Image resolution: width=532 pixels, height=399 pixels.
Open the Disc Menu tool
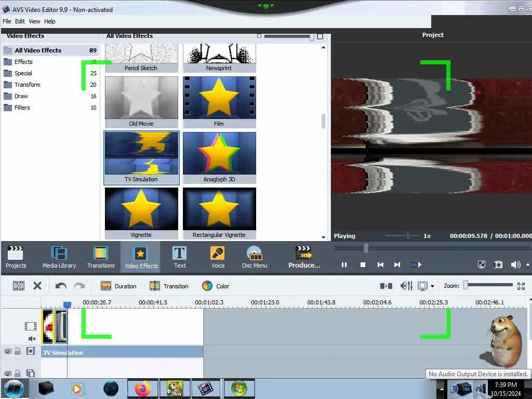click(255, 257)
